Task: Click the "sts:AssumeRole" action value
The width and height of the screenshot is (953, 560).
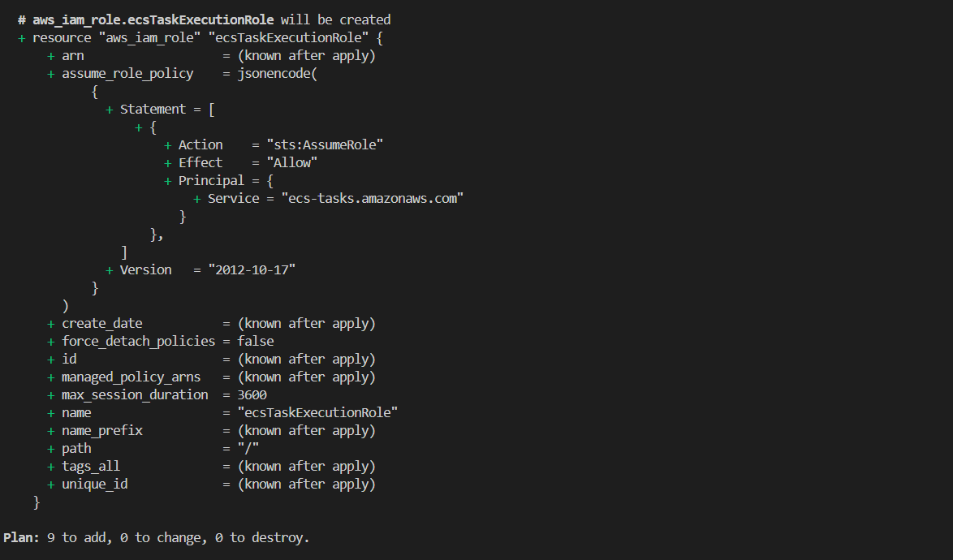Action: 325,144
